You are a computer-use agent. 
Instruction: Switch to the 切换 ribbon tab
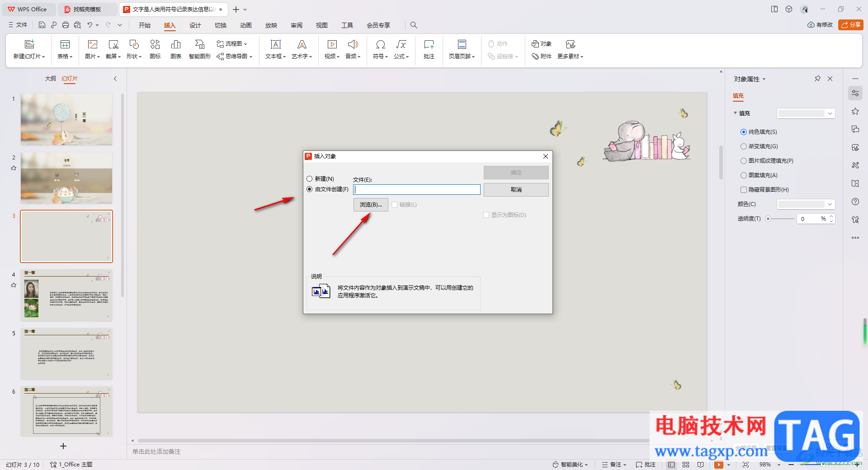(221, 25)
